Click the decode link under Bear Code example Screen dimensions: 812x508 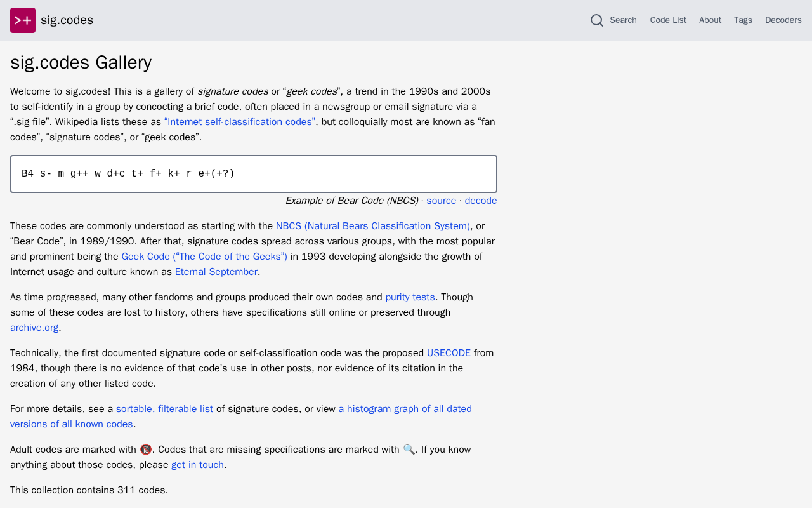point(481,201)
